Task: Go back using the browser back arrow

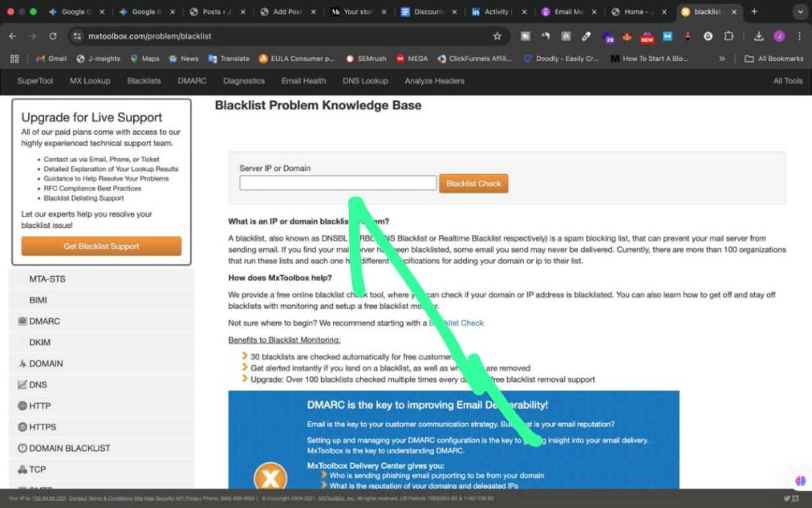Action: [x=13, y=37]
